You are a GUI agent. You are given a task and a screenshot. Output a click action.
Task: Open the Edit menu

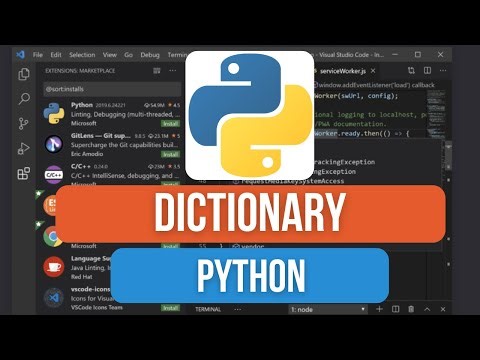coord(56,55)
